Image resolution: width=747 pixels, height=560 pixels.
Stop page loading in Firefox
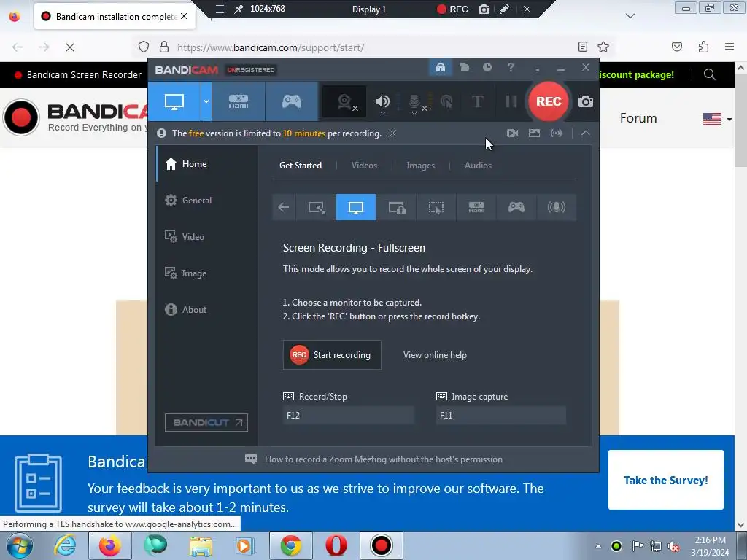70,47
